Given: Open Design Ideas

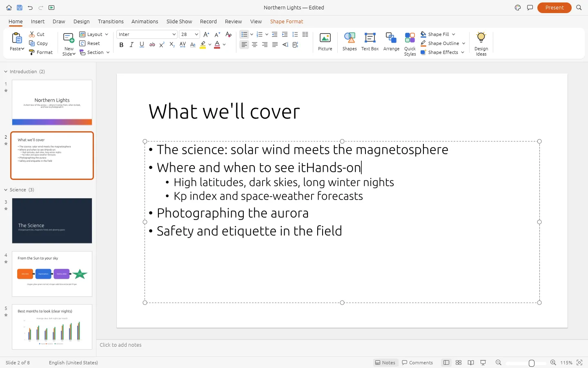Looking at the screenshot, I should pyautogui.click(x=481, y=44).
